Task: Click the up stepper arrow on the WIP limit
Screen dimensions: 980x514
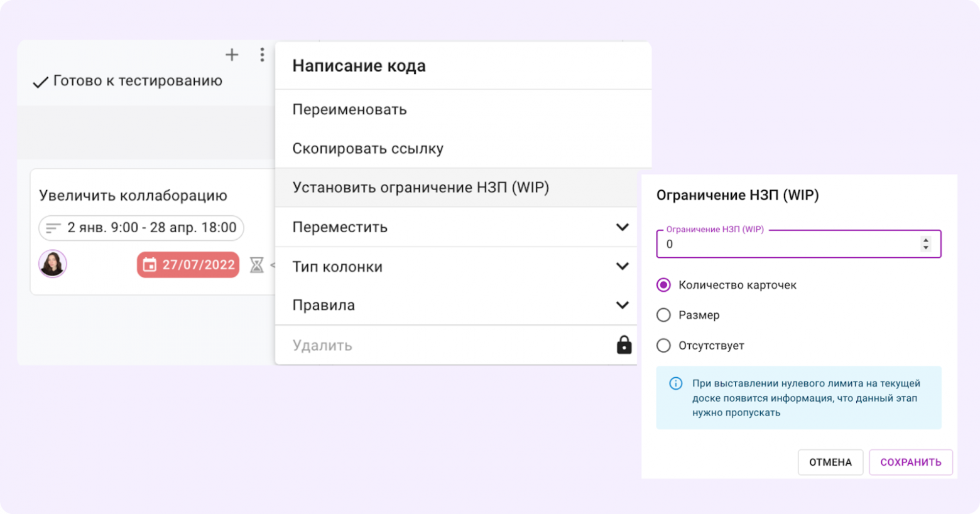Action: 927,240
